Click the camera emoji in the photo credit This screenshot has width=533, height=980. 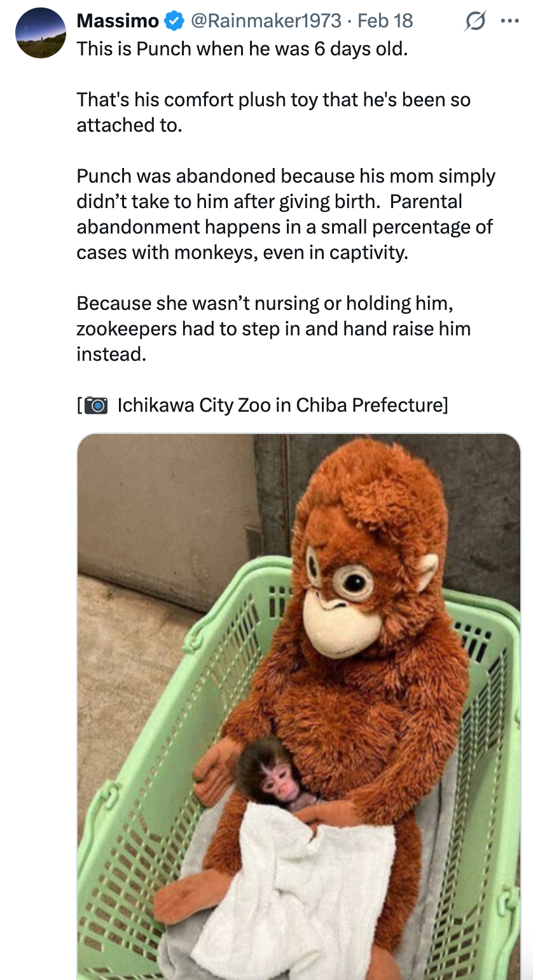[96, 404]
